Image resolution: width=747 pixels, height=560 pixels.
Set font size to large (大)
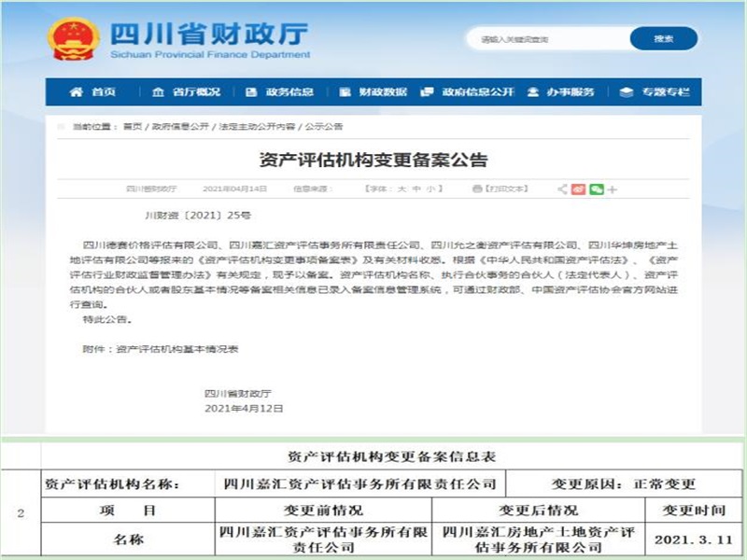coord(402,189)
